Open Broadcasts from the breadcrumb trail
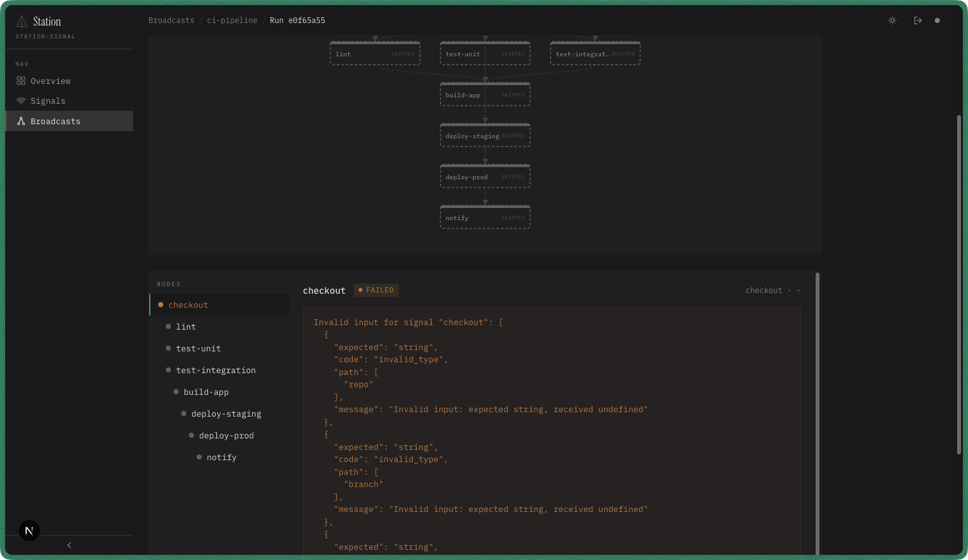This screenshot has width=968, height=560. click(171, 20)
